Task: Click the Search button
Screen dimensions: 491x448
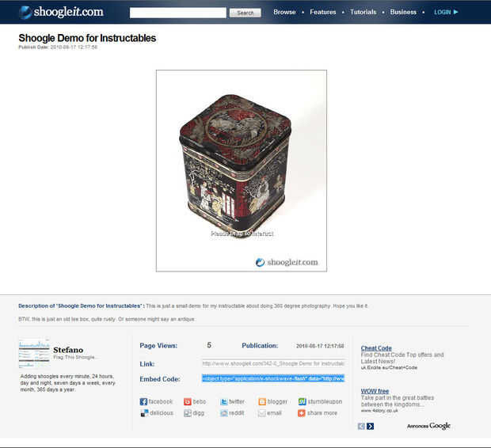Action: [246, 13]
